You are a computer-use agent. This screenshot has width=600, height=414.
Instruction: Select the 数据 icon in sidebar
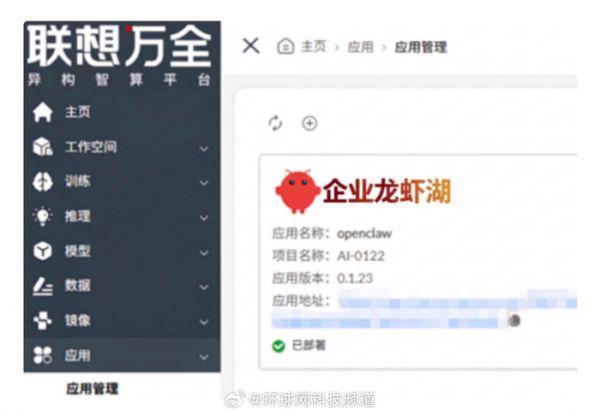point(43,286)
